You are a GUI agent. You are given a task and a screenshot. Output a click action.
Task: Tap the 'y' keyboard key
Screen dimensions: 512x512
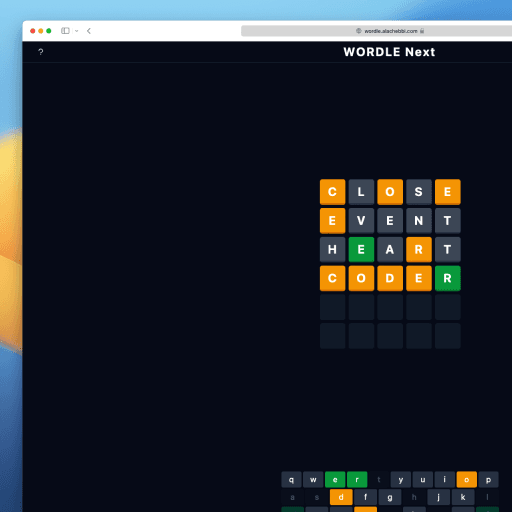[401, 480]
